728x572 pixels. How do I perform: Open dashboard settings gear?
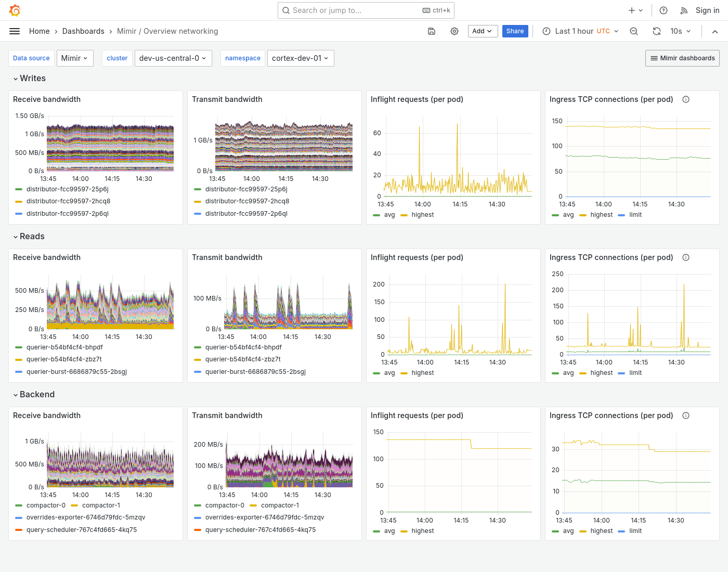pyautogui.click(x=454, y=31)
